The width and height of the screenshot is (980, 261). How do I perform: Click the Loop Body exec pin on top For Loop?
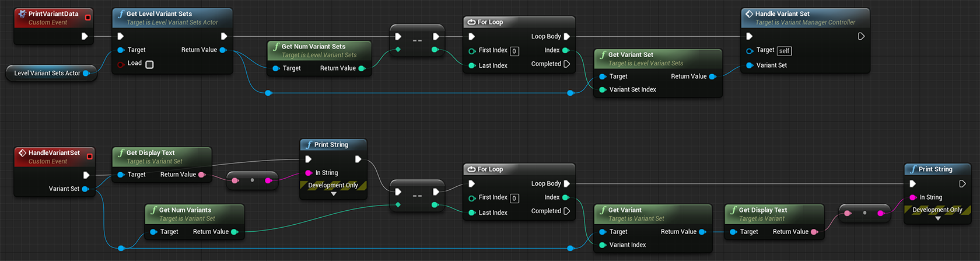pos(566,36)
